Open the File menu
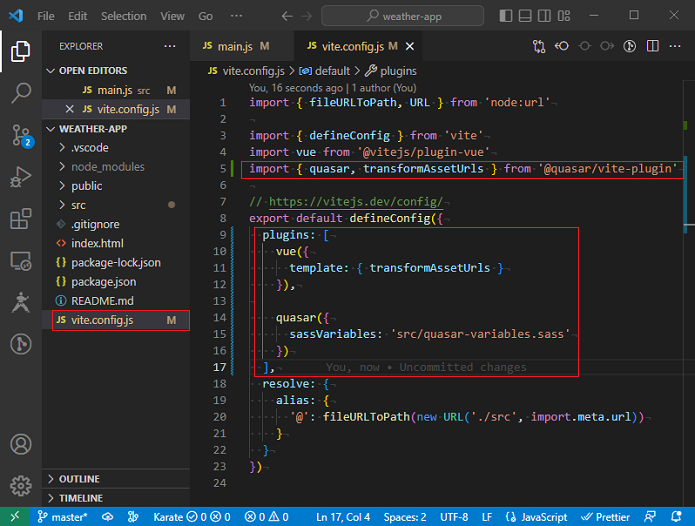This screenshot has height=526, width=695. [46, 16]
